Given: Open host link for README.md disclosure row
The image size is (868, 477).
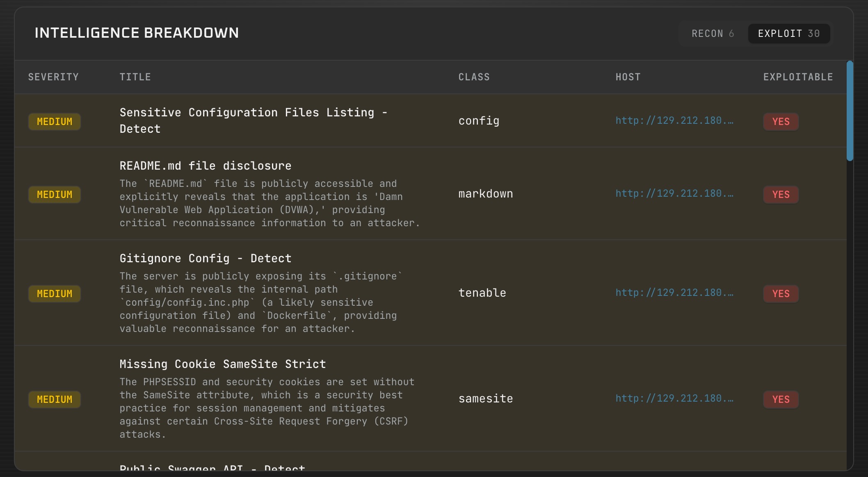Looking at the screenshot, I should pyautogui.click(x=674, y=194).
